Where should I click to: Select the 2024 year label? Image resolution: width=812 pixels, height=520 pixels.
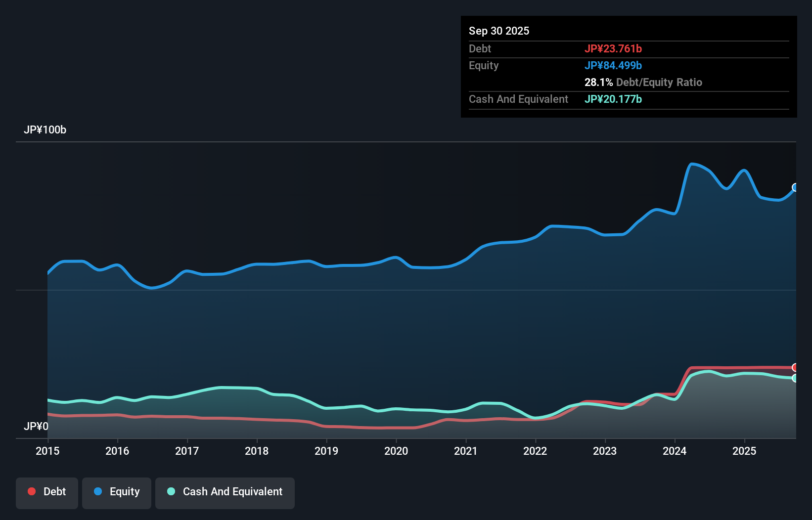[x=675, y=451]
